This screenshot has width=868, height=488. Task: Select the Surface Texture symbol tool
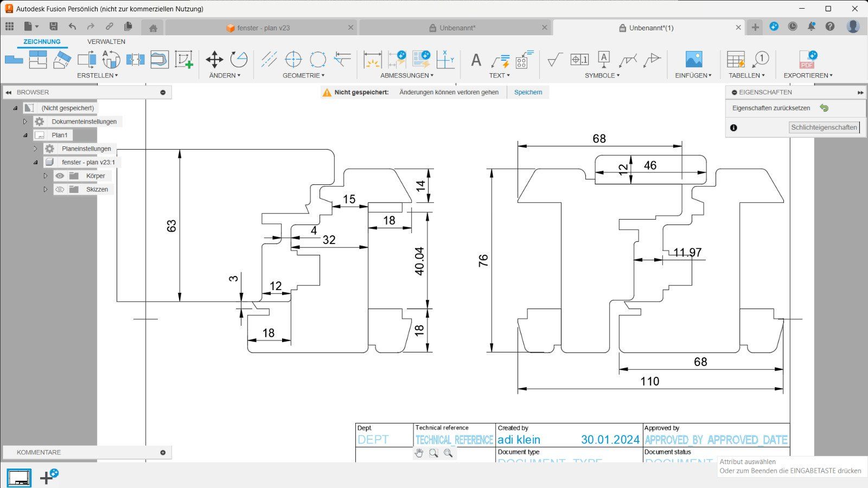pyautogui.click(x=554, y=60)
